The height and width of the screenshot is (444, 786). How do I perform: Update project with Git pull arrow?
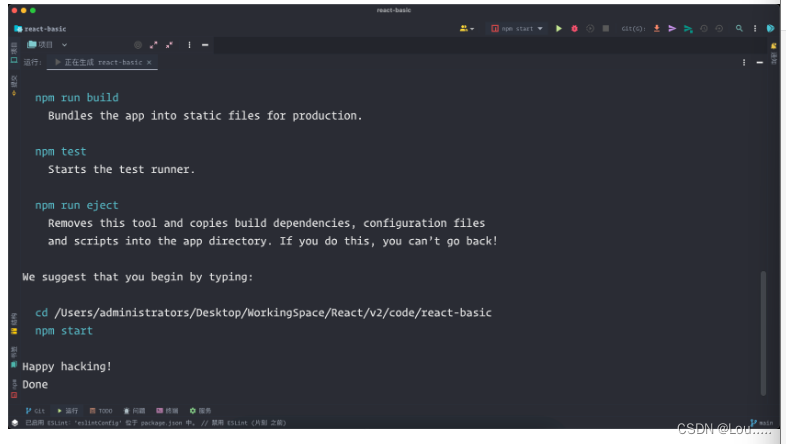pos(657,29)
